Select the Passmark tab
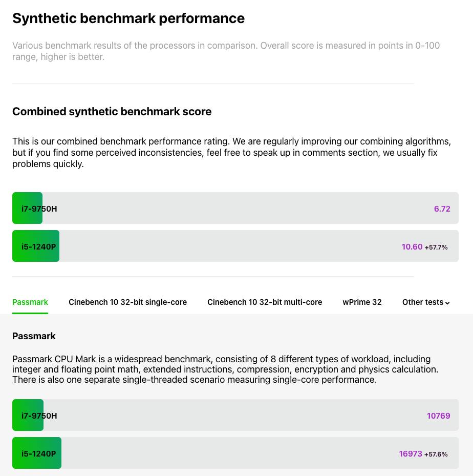This screenshot has height=476, width=473. point(30,302)
